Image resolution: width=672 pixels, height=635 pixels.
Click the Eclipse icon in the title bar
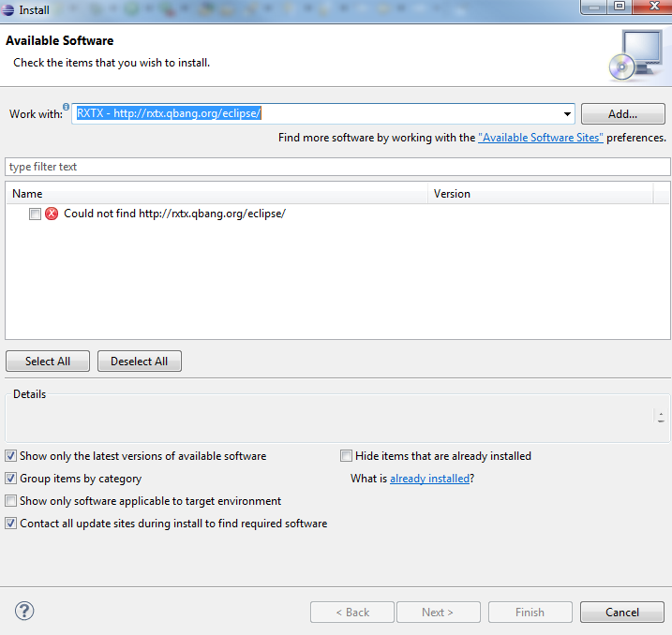(x=7, y=9)
